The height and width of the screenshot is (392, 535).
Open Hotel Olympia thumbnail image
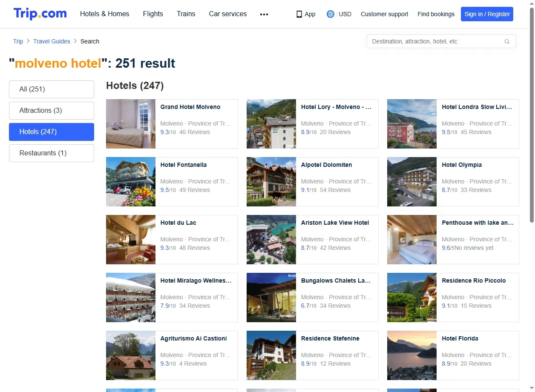pos(412,182)
